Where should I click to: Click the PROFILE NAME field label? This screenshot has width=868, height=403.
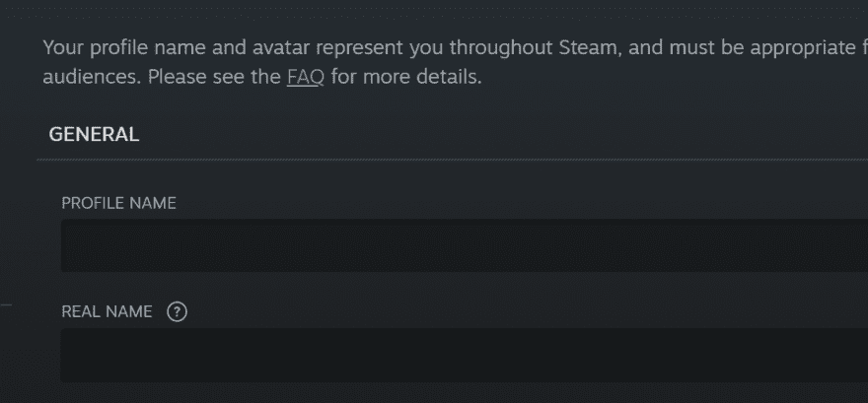(x=118, y=203)
